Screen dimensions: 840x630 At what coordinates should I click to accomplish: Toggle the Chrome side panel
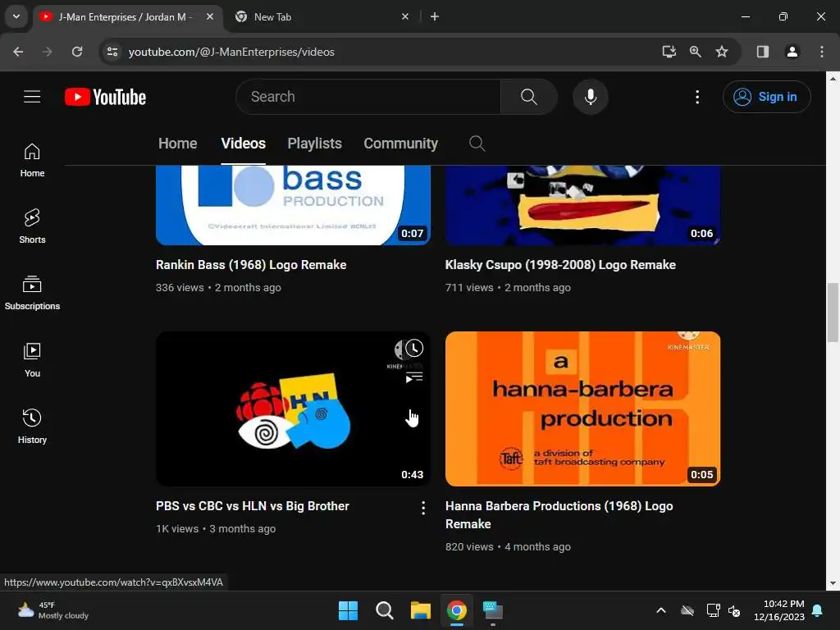762,52
